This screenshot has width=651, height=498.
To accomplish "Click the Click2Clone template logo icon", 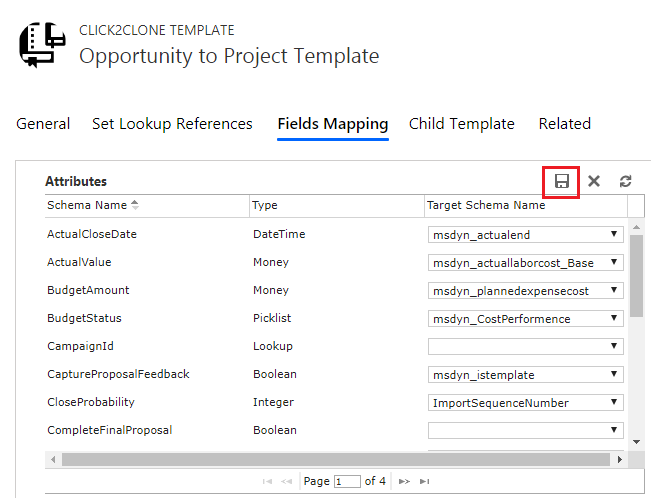I will point(42,44).
